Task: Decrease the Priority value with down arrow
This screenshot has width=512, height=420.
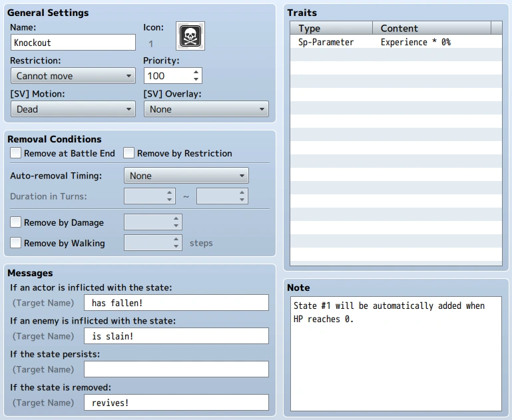Action: pyautogui.click(x=196, y=79)
